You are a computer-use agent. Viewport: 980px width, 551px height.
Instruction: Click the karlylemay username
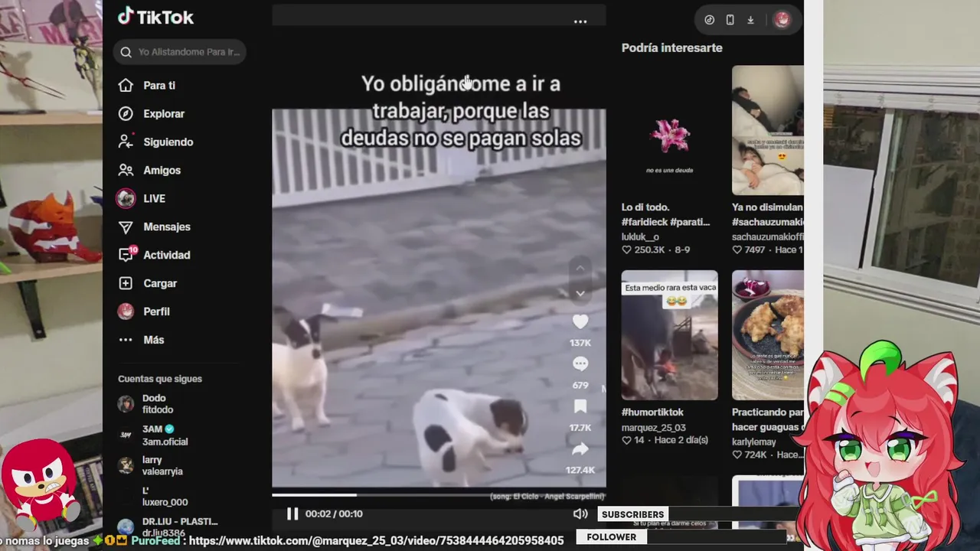[x=754, y=442]
